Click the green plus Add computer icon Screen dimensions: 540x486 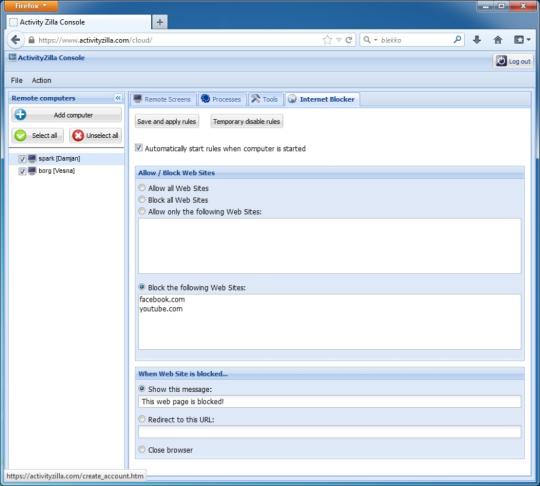(20, 115)
